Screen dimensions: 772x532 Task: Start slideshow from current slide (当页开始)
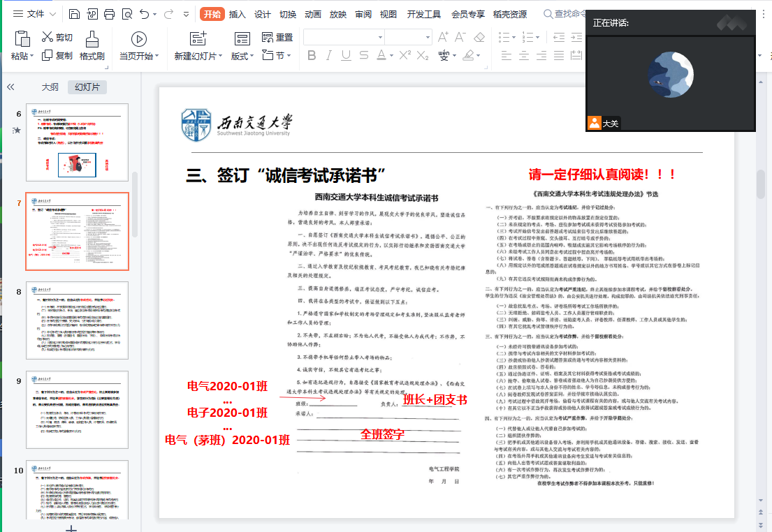(x=138, y=46)
